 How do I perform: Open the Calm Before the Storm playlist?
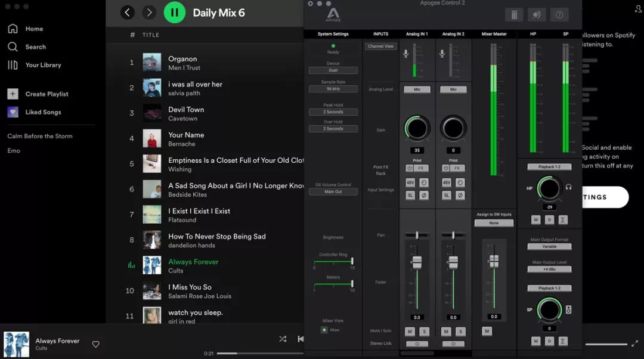coord(40,136)
